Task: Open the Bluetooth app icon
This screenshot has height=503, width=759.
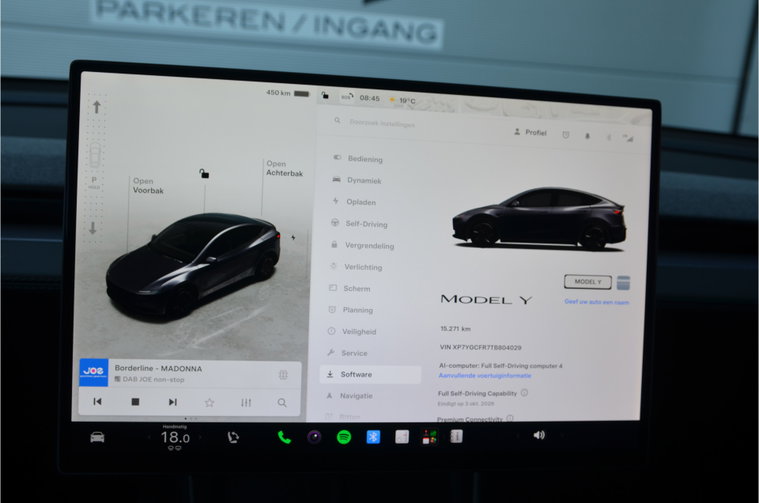Action: coord(373,437)
